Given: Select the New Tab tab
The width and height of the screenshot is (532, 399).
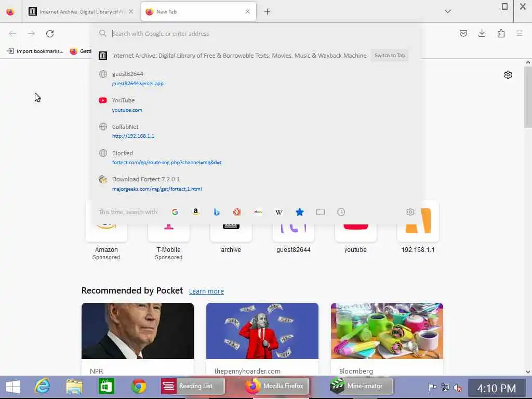Looking at the screenshot, I should point(198,11).
